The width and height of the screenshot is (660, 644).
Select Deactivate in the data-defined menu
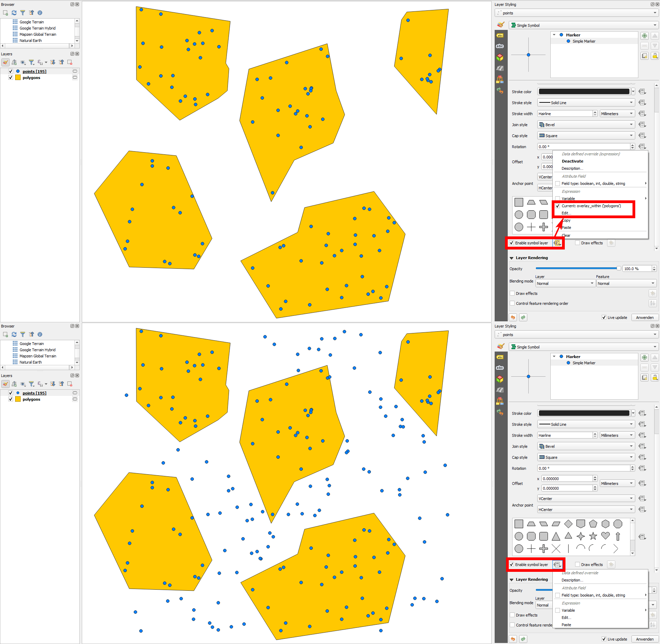[x=572, y=161]
